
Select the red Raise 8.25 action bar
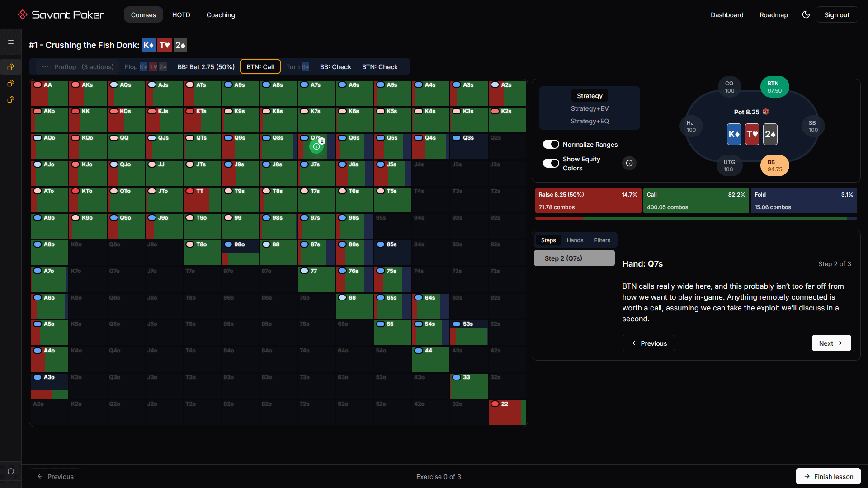588,201
